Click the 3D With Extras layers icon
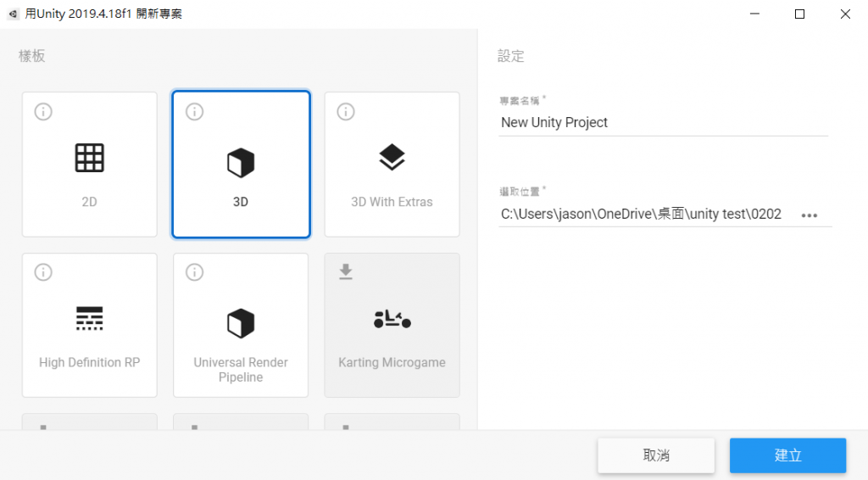The height and width of the screenshot is (480, 868). [392, 157]
